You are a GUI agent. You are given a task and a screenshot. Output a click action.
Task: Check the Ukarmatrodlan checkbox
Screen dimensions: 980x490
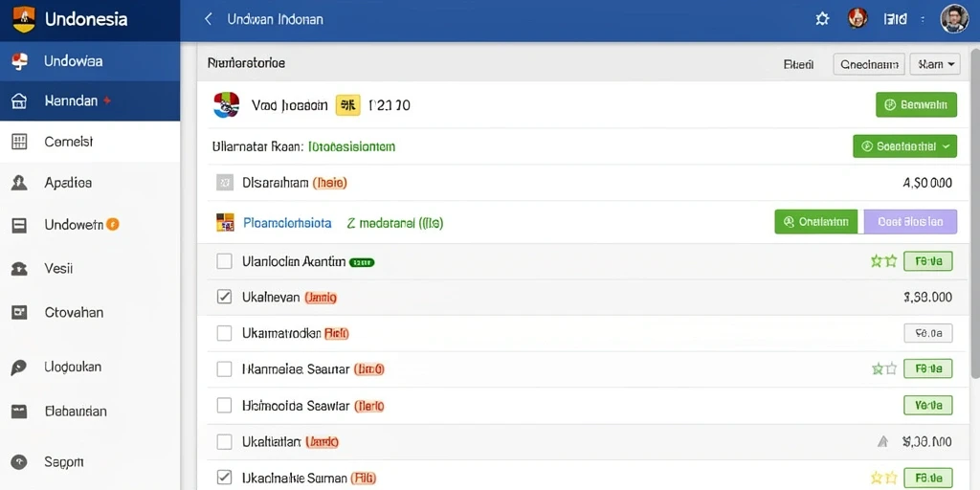click(224, 333)
